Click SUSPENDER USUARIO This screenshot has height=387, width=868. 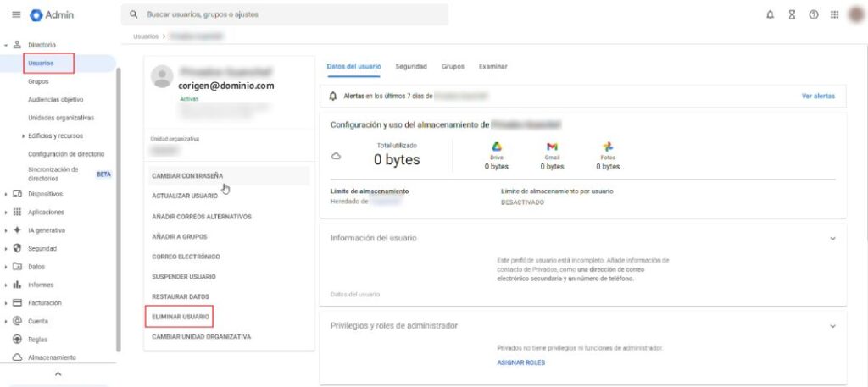click(x=184, y=276)
